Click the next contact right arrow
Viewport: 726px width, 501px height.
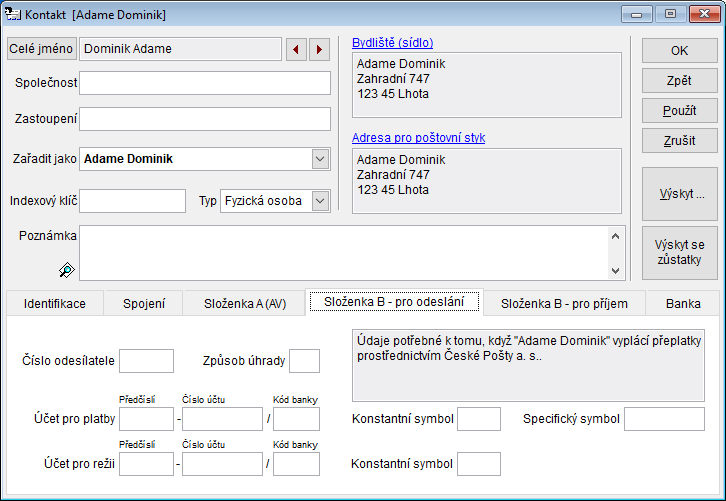pos(319,49)
